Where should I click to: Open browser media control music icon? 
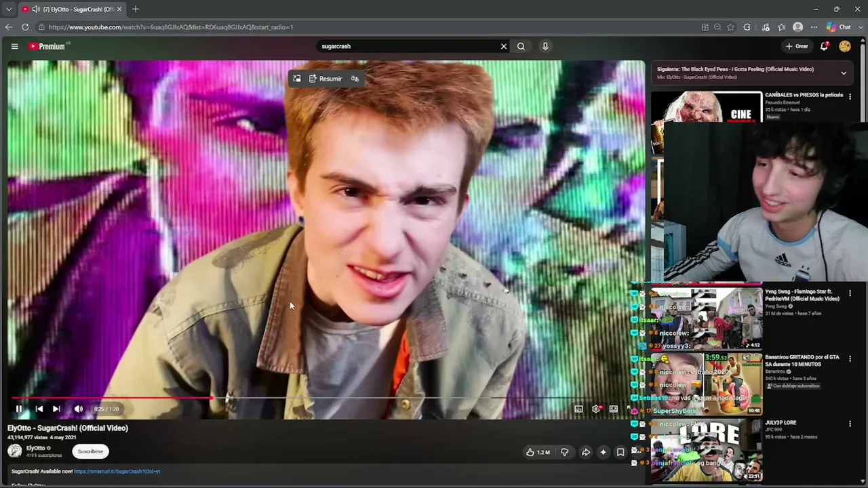tap(766, 27)
